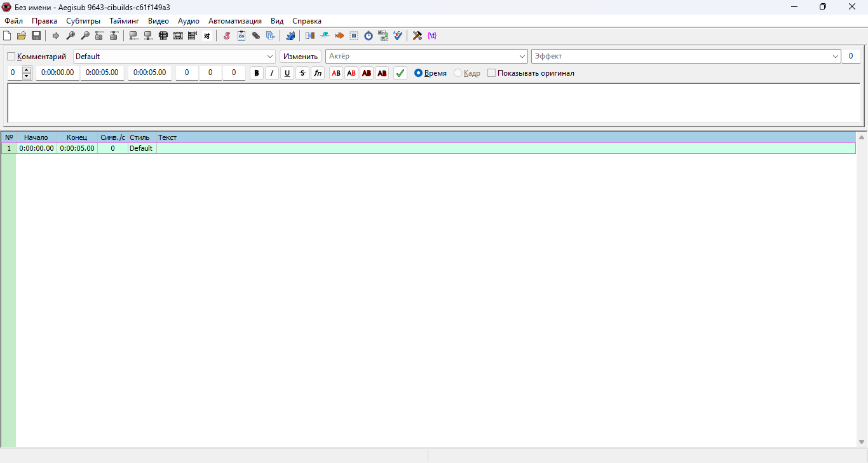
Task: Open the Shift Times clock icon
Action: tap(369, 36)
